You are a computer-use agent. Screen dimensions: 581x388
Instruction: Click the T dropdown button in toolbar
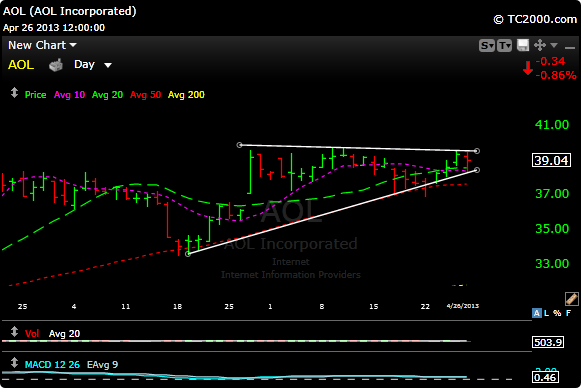(504, 46)
